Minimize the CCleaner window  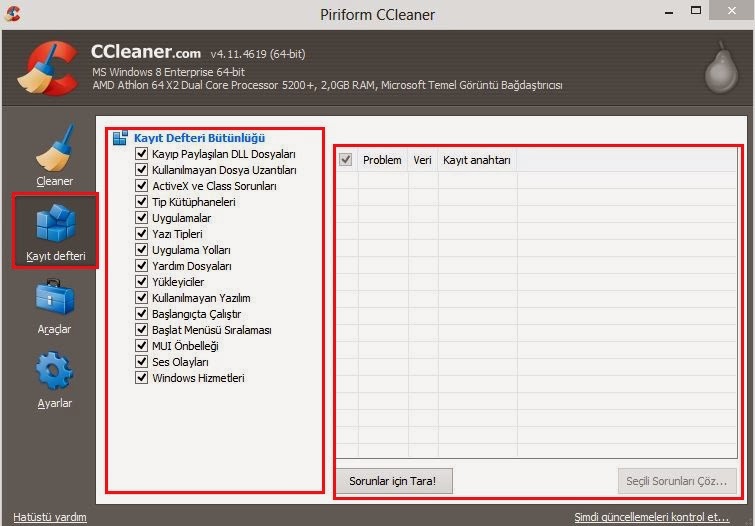[669, 12]
